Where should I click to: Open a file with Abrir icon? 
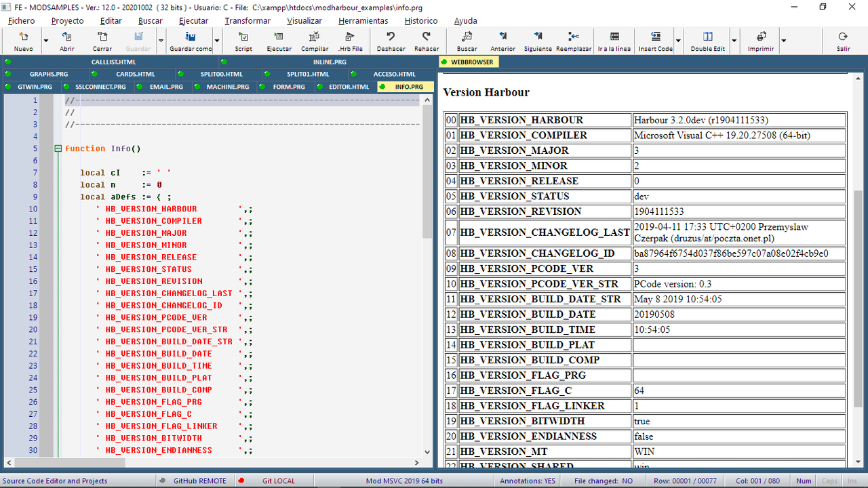tap(67, 41)
